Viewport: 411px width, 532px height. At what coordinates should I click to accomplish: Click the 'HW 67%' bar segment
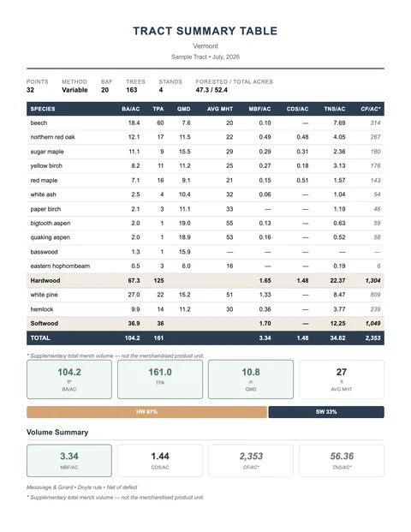pyautogui.click(x=146, y=412)
